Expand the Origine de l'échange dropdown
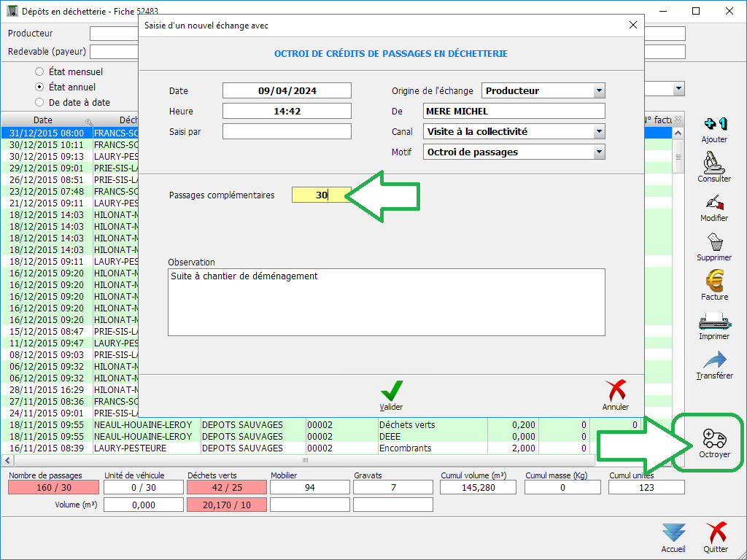The image size is (747, 560). [599, 91]
